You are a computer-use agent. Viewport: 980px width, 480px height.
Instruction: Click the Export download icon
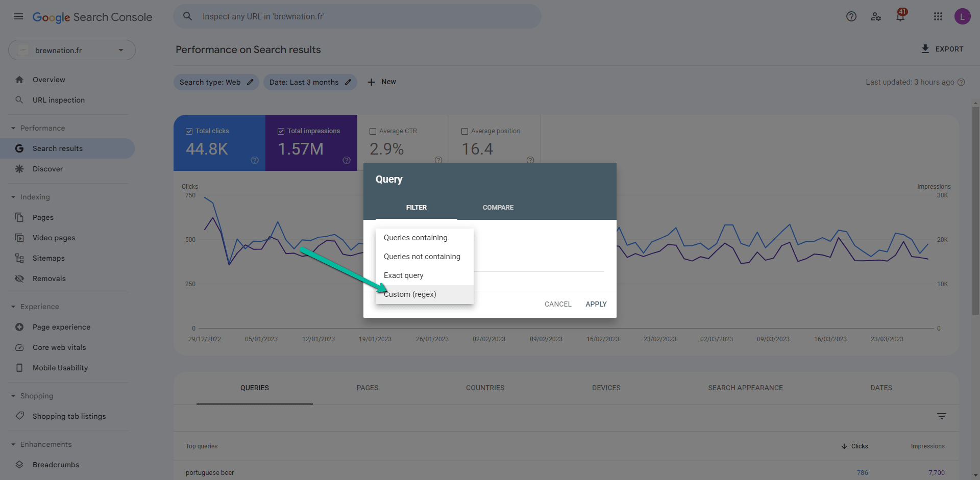point(925,49)
